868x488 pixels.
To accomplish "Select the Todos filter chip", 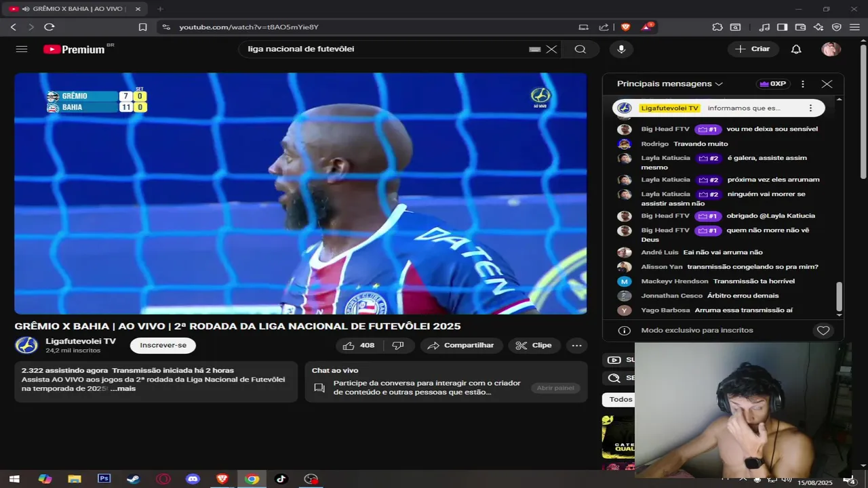I will (x=620, y=399).
